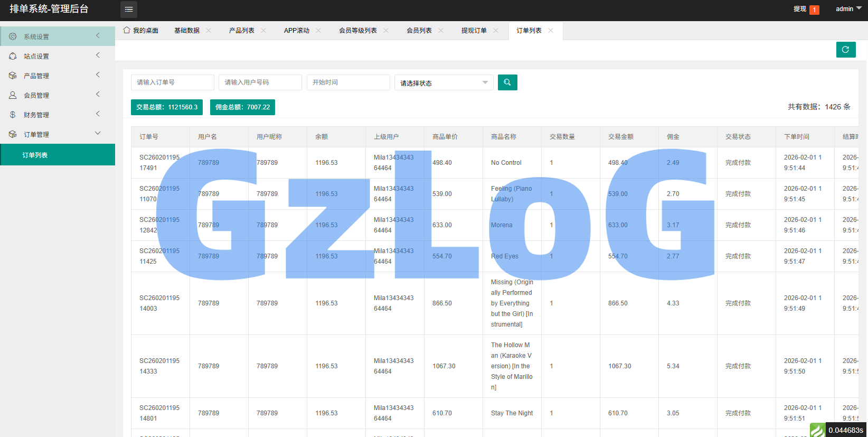The height and width of the screenshot is (437, 868).
Task: Click the home icon on 我的桌面 tab
Action: coord(127,30)
